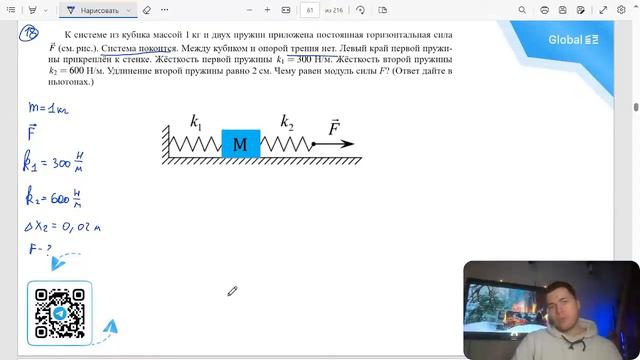Click the Global logo banner
Image resolution: width=640 pixels, height=360 pixels.
click(573, 40)
